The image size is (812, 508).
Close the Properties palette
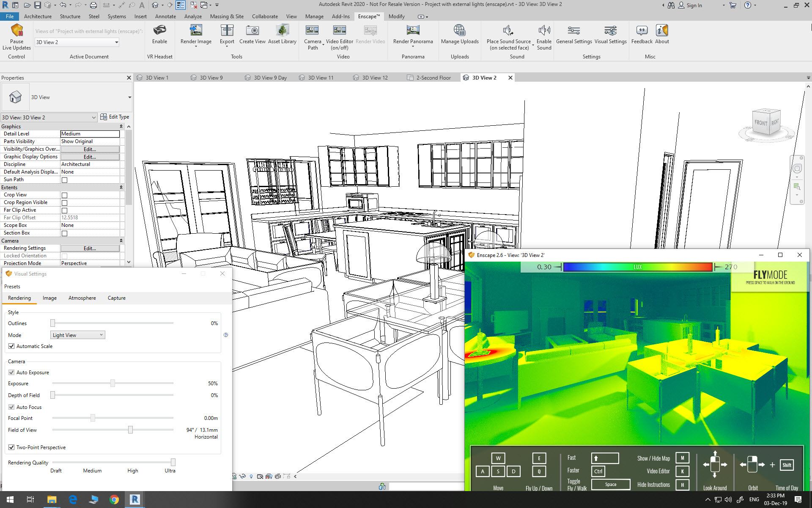pyautogui.click(x=129, y=78)
